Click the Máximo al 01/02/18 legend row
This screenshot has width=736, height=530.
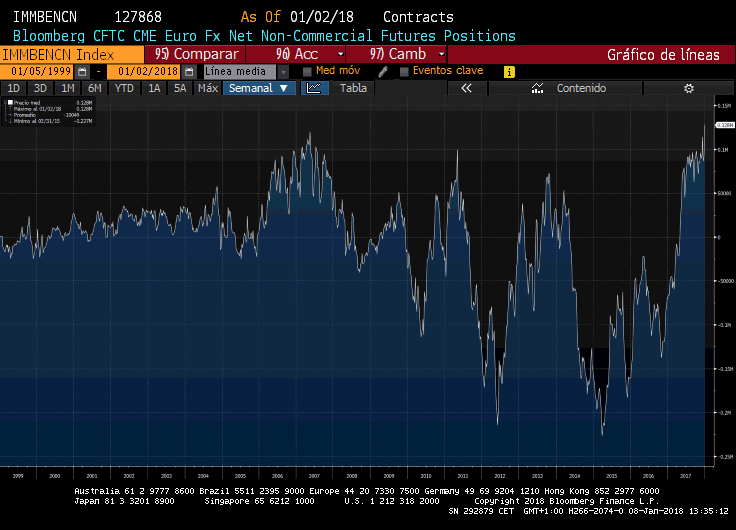[x=50, y=109]
